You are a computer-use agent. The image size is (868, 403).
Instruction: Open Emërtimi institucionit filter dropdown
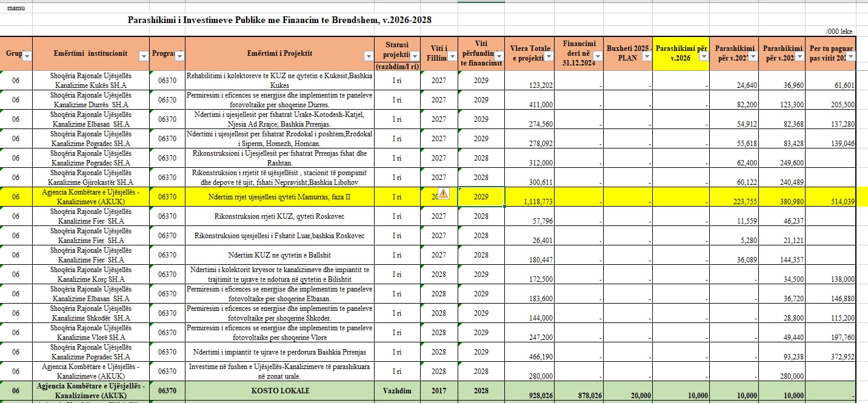point(143,56)
